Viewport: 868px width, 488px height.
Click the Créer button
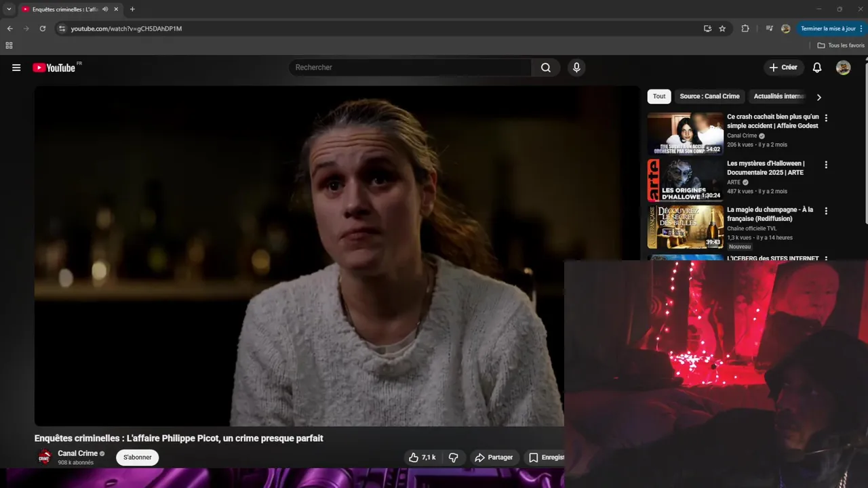coord(783,68)
